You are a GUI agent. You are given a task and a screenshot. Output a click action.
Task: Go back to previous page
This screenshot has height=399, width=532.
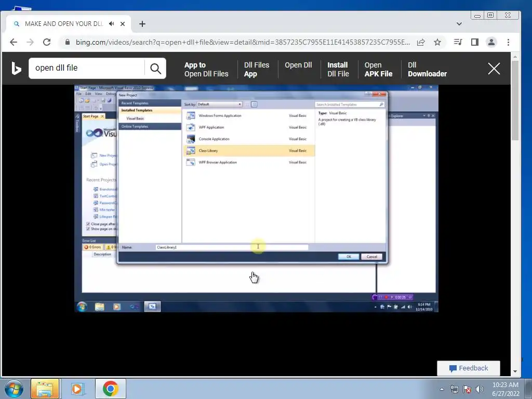tap(14, 42)
